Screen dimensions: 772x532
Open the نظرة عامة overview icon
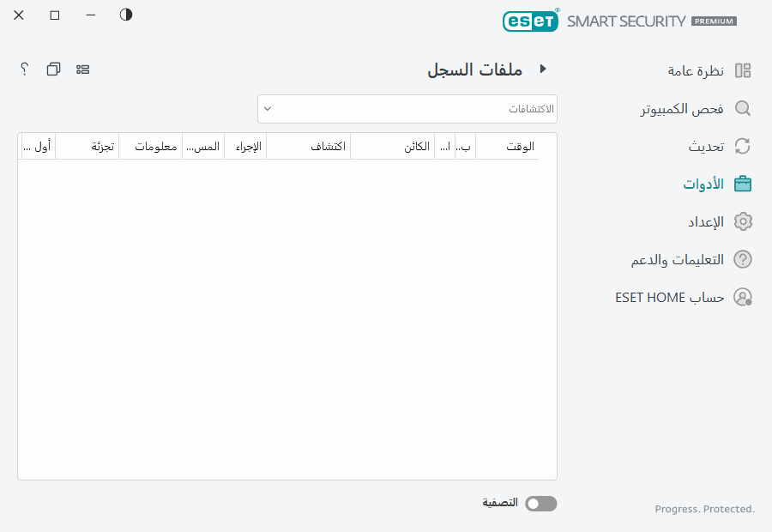pyautogui.click(x=743, y=70)
